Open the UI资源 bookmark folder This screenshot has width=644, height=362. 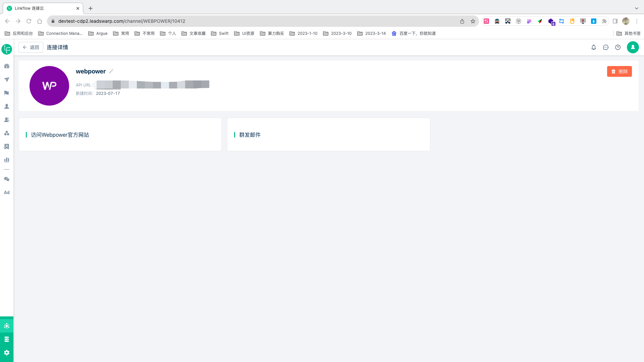[244, 34]
